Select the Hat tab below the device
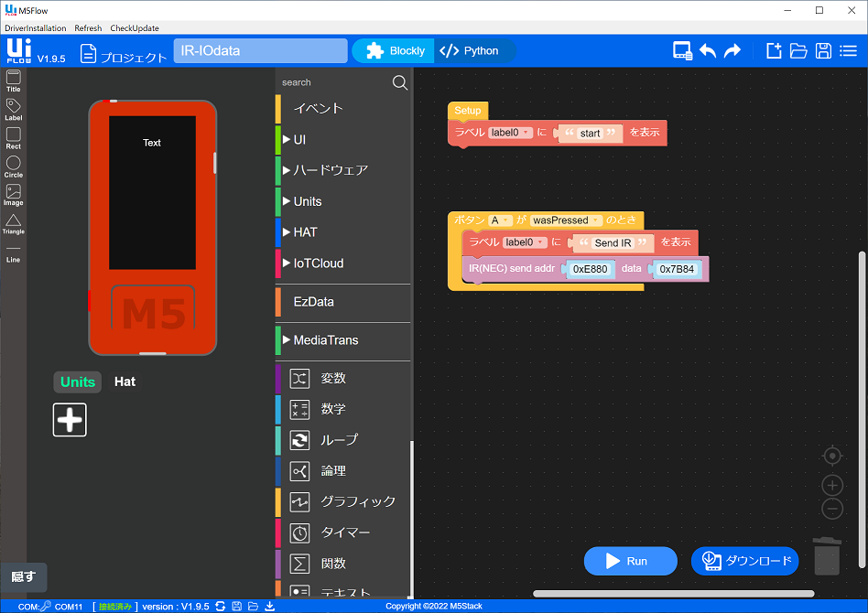 click(125, 382)
